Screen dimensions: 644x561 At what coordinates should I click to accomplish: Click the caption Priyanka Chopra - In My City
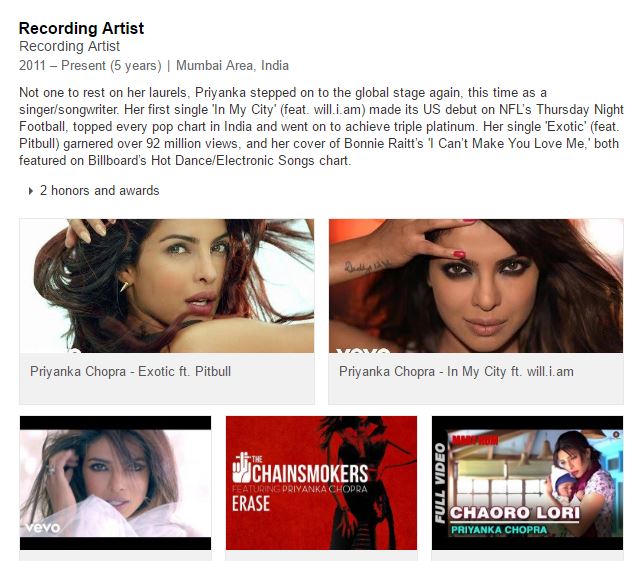pyautogui.click(x=456, y=372)
